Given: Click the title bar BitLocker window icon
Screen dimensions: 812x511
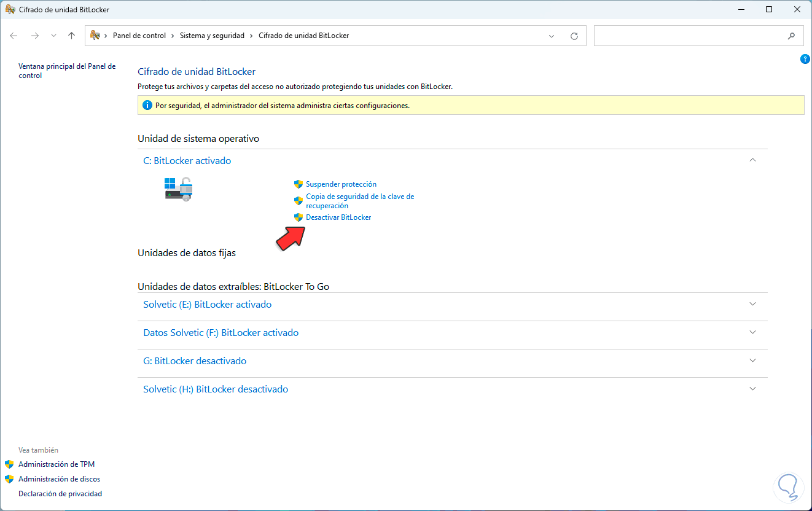Looking at the screenshot, I should coord(10,10).
